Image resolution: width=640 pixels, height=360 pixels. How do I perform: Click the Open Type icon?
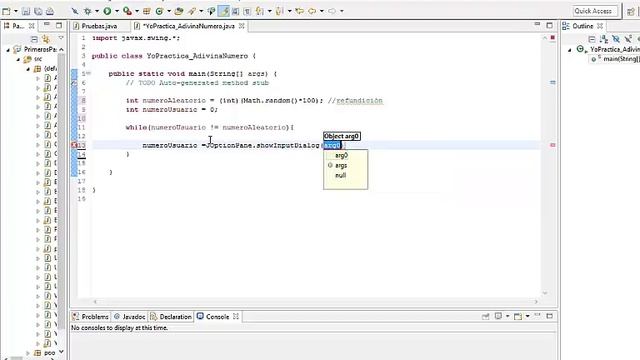coord(178,11)
